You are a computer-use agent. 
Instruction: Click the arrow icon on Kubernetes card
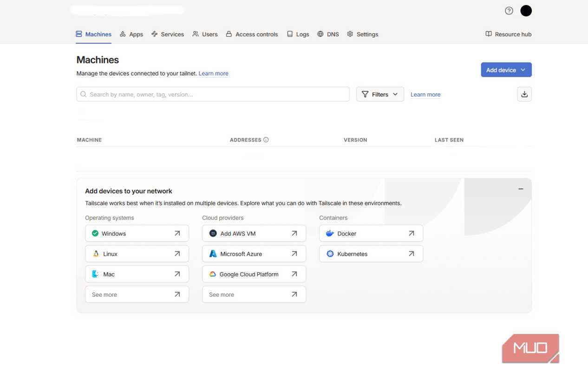pos(411,254)
